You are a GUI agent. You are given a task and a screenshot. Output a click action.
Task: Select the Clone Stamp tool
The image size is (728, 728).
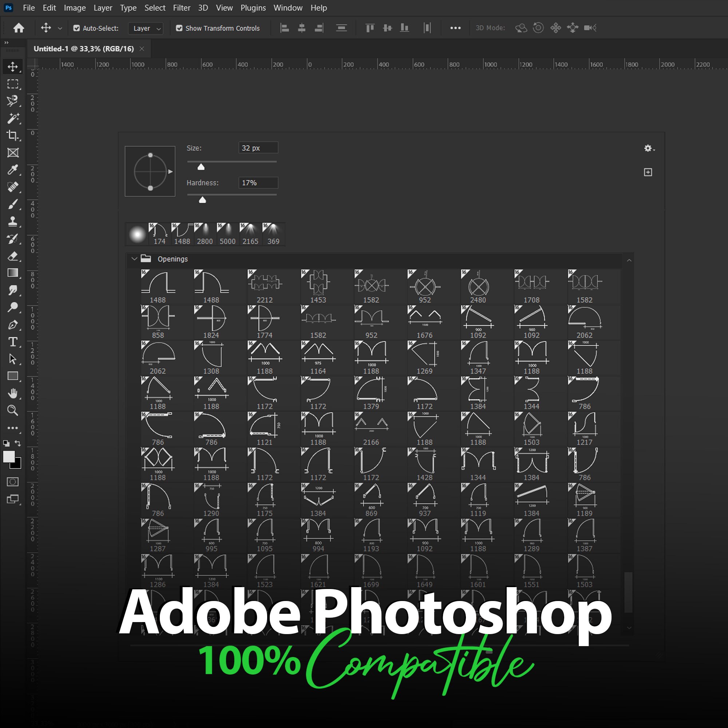pyautogui.click(x=13, y=221)
